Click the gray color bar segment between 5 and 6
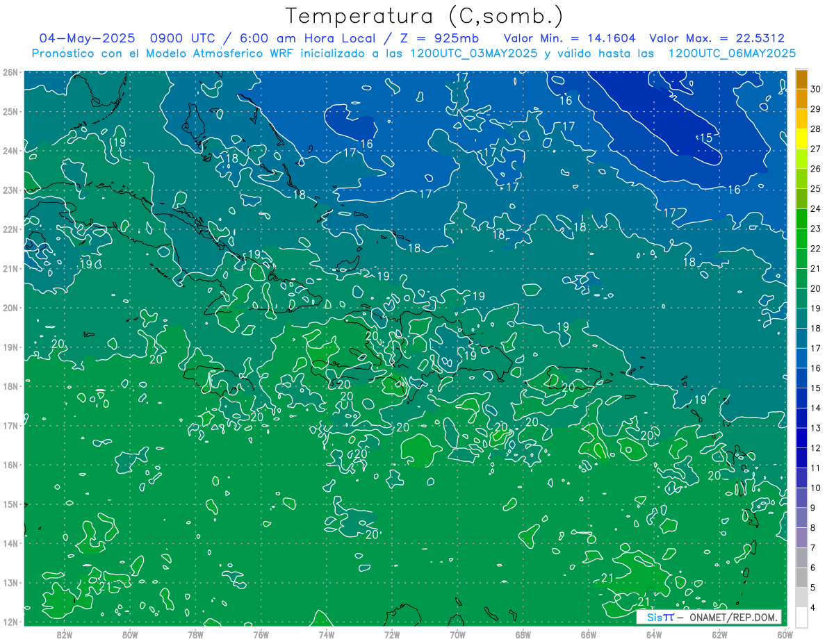 point(801,578)
